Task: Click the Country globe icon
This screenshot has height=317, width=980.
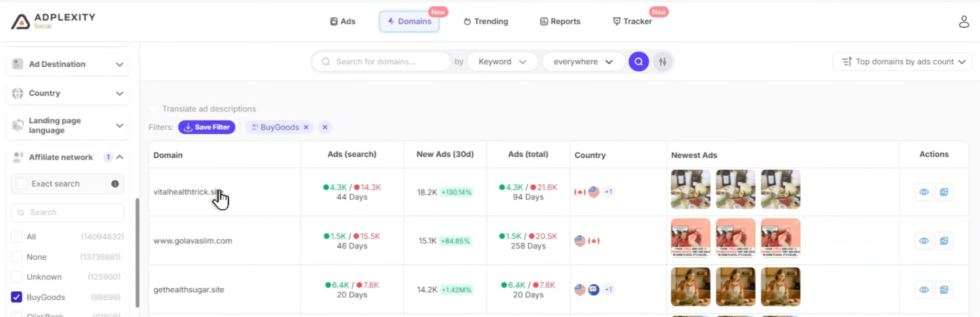Action: tap(18, 93)
